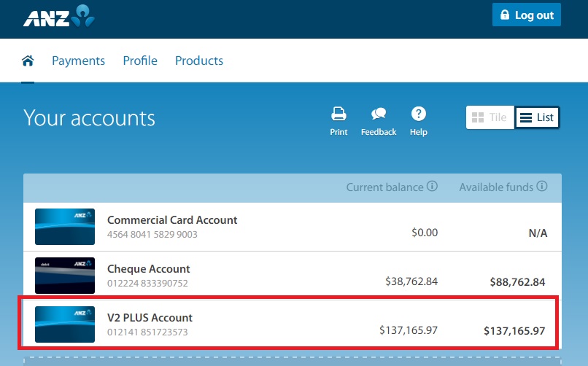Go to the Home icon tab

click(28, 61)
